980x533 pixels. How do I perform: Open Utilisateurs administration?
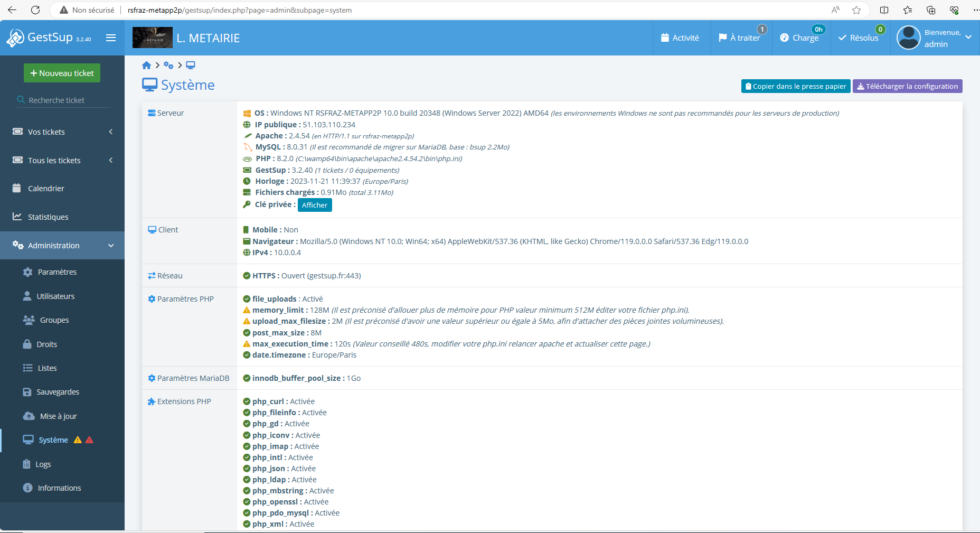tap(55, 296)
